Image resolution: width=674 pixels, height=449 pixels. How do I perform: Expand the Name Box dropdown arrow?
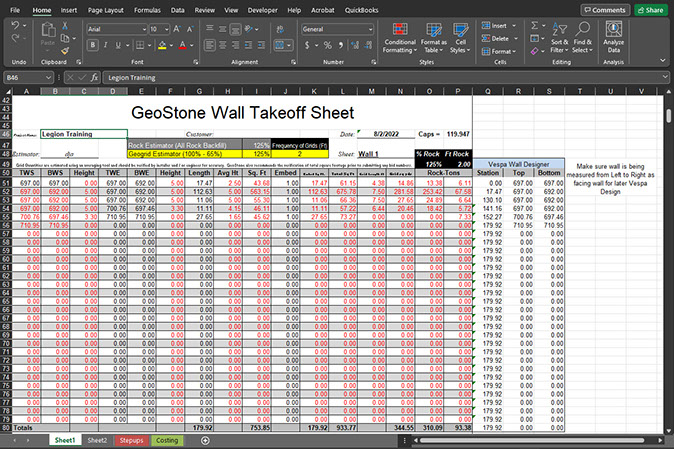pyautogui.click(x=48, y=76)
